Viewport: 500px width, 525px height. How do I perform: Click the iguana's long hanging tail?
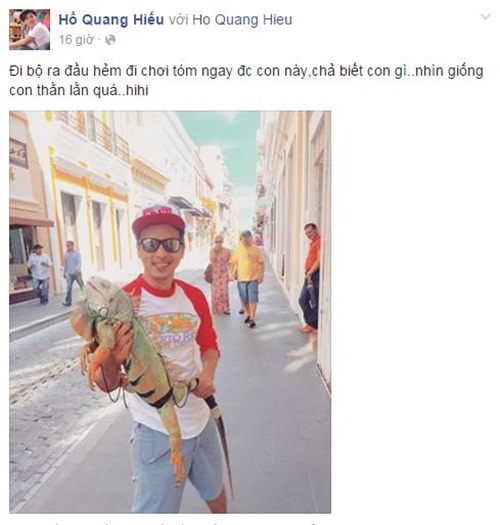click(222, 442)
